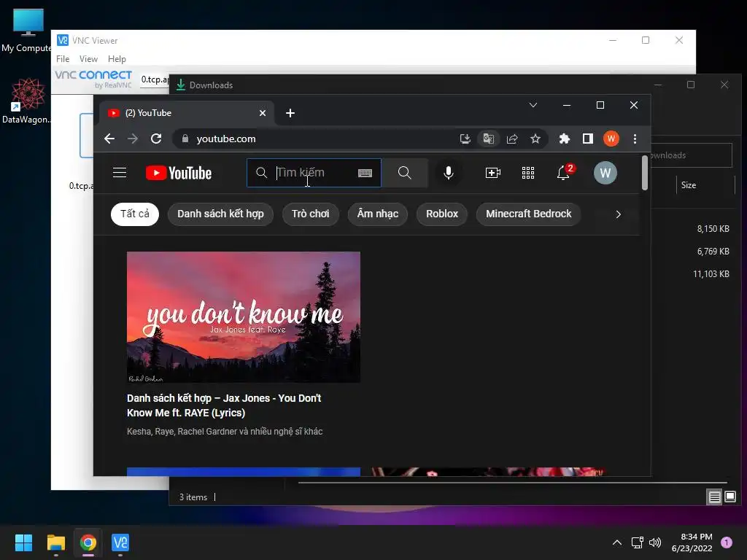Open the clock showing 8:34 PM
This screenshot has height=560, width=747.
coord(692,542)
